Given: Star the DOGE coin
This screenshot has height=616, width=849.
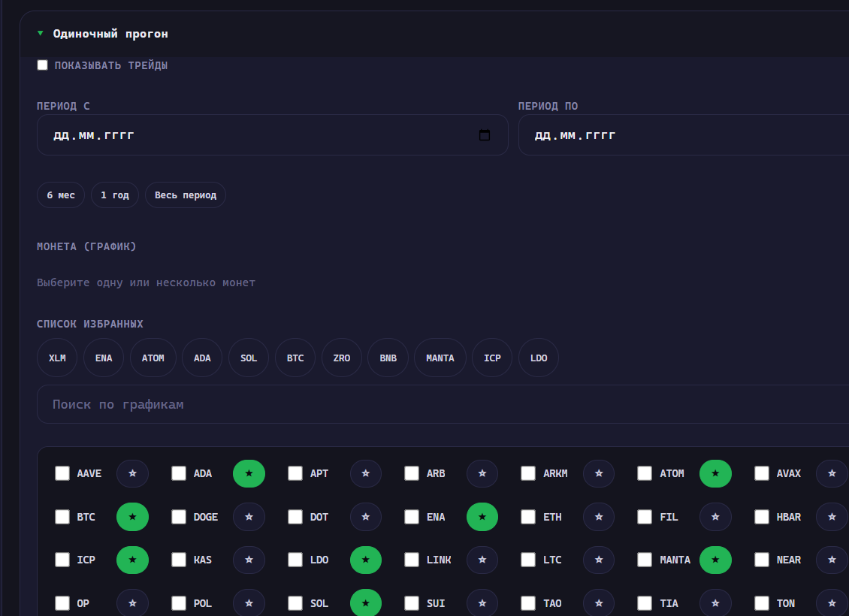Looking at the screenshot, I should (249, 516).
